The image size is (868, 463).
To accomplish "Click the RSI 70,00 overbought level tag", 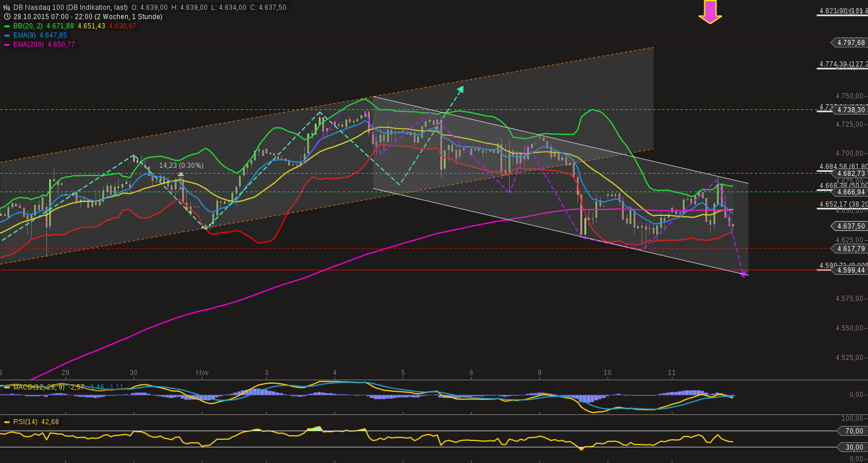I will tap(852, 431).
